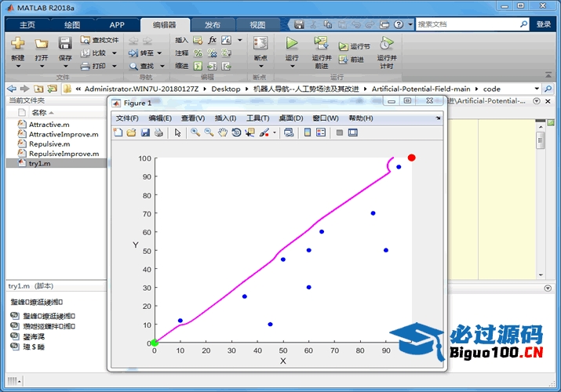This screenshot has width=561, height=392.
Task: Toggle the Insert Colorbar button
Action: coord(307,132)
